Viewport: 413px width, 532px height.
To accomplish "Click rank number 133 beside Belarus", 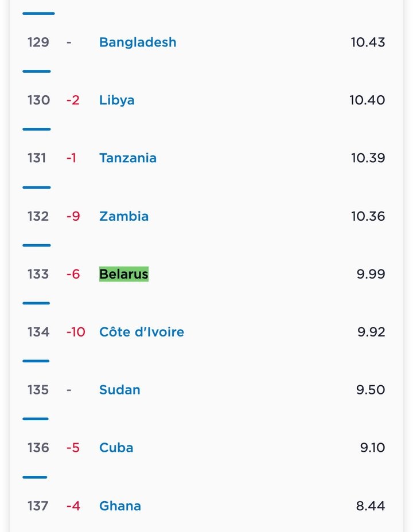I will pos(38,274).
